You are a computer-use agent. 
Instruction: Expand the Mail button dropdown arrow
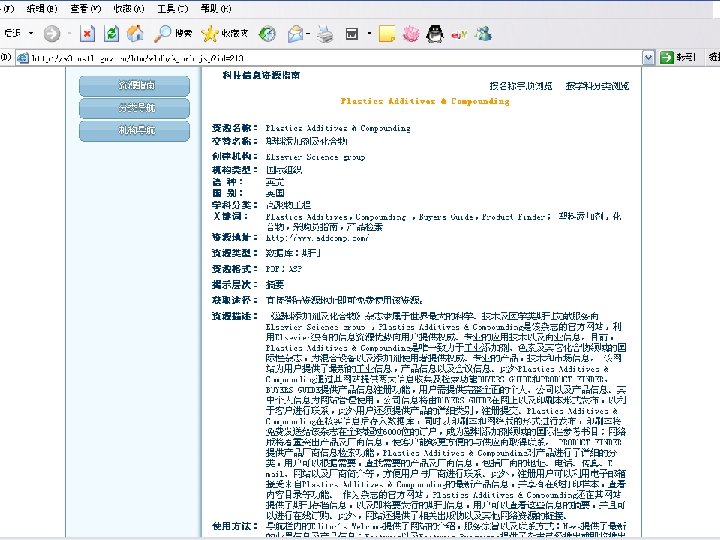tap(308, 34)
